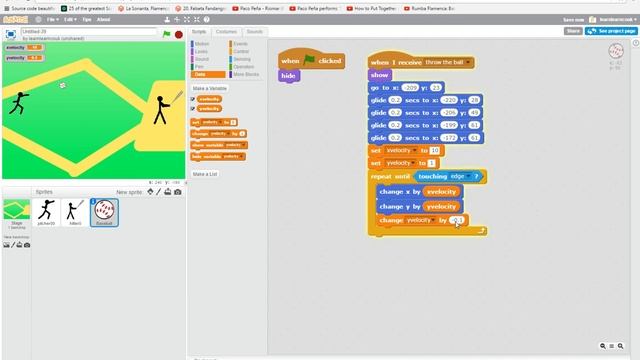
Task: Select the Data block category
Action: 208,74
